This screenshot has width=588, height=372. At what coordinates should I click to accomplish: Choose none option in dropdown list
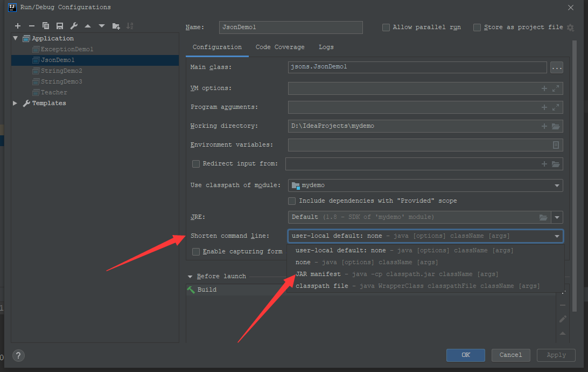[425, 263]
